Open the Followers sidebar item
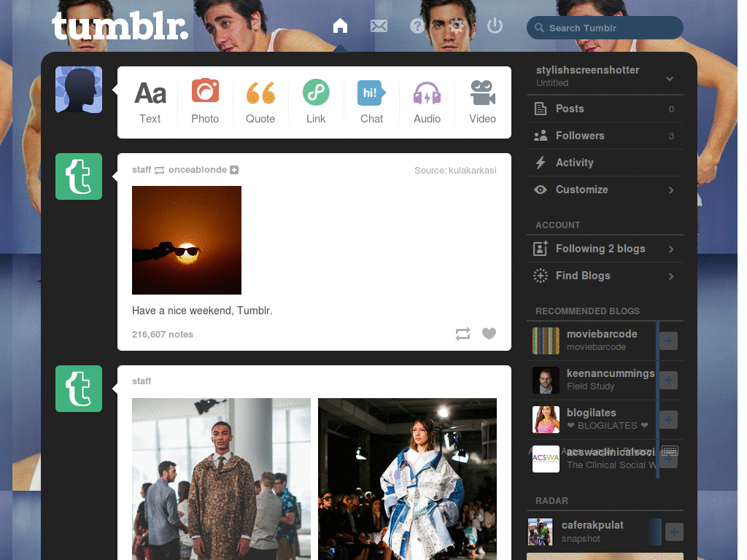747x560 pixels. (605, 136)
